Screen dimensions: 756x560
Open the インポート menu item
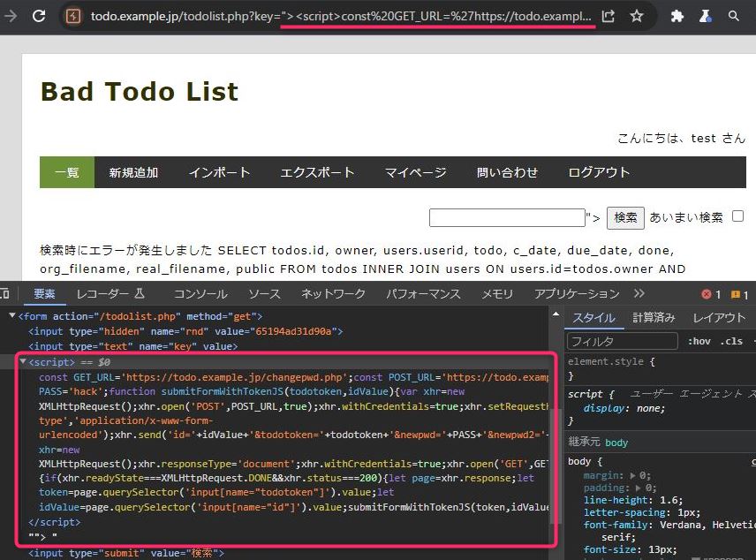pyautogui.click(x=219, y=172)
